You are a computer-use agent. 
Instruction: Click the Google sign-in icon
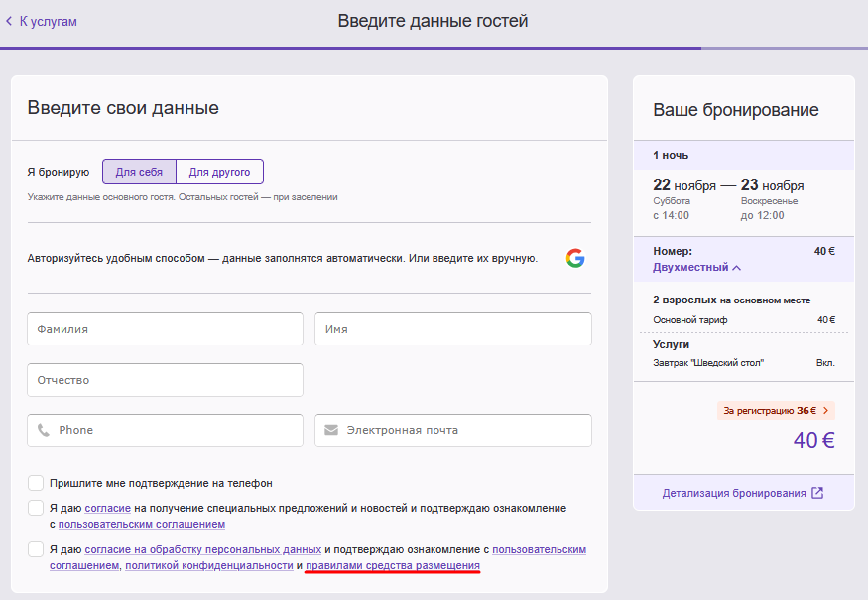575,258
